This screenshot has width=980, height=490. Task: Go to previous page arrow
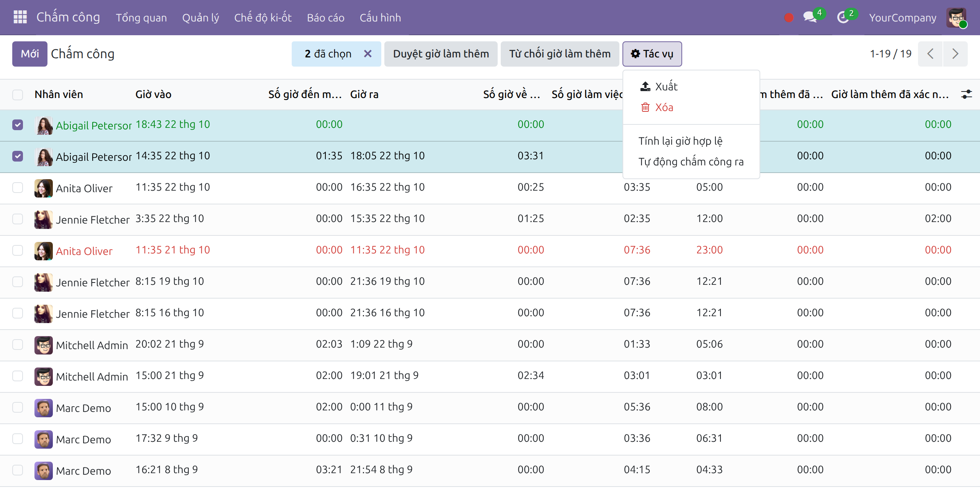click(930, 54)
